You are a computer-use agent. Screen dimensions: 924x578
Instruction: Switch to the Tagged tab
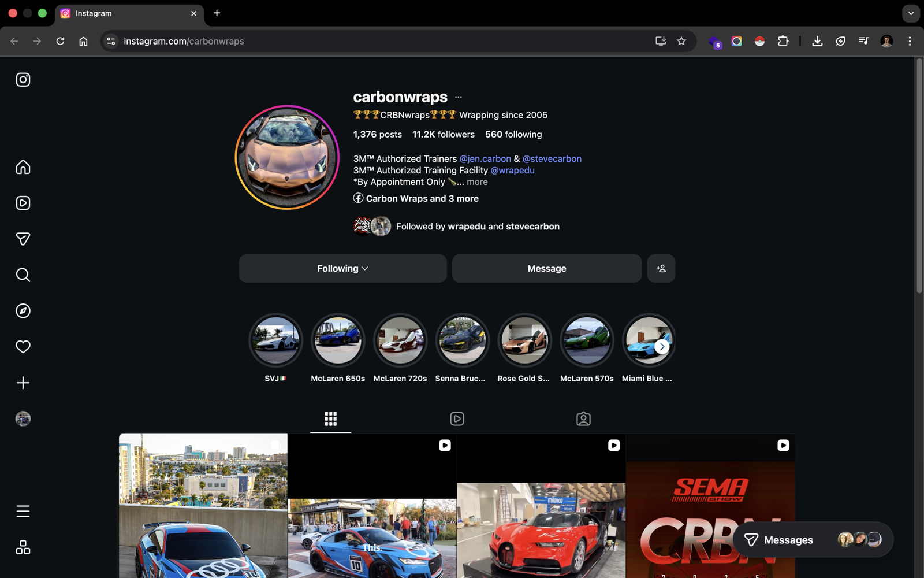[x=583, y=418]
